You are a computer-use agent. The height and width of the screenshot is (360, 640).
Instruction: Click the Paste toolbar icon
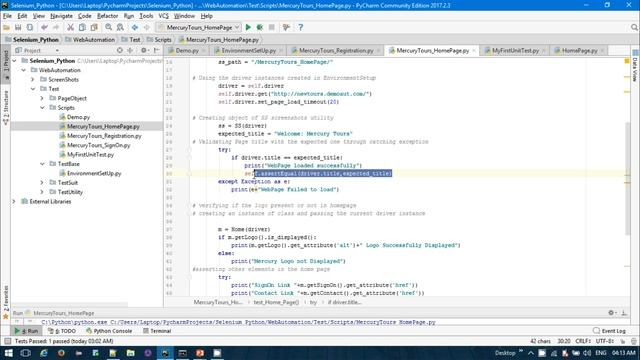tap(94, 27)
